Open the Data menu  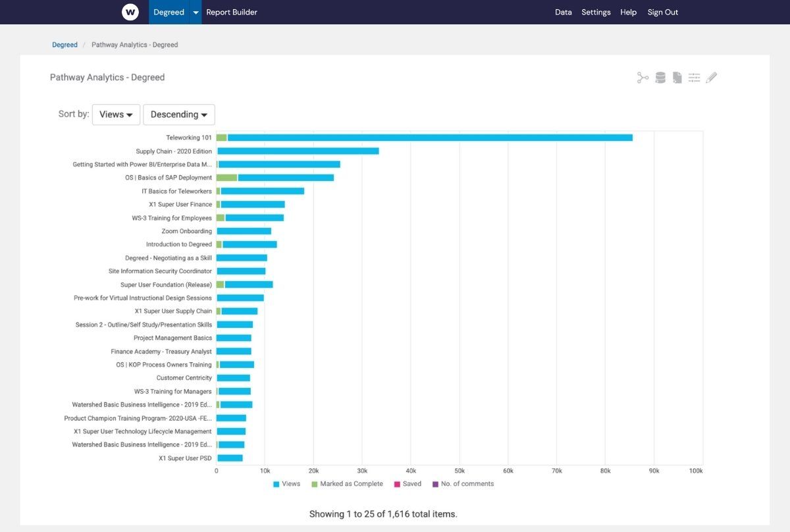point(564,12)
